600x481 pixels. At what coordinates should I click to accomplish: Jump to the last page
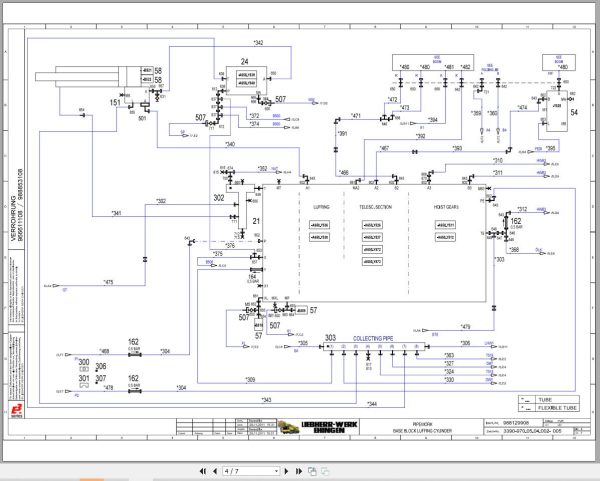tap(299, 471)
